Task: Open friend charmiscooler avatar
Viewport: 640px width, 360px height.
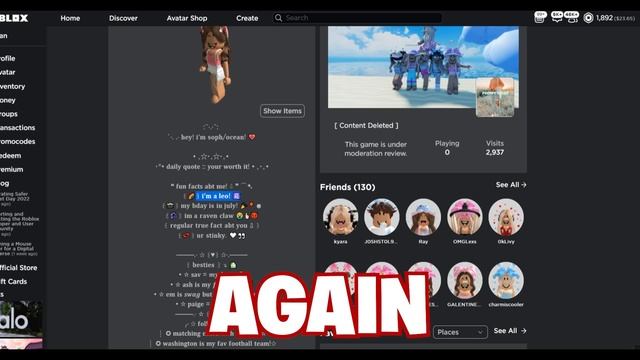Action: click(x=506, y=280)
